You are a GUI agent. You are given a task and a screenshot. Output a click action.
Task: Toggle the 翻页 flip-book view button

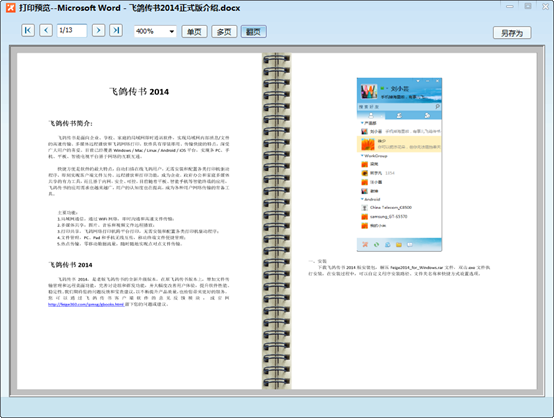point(253,32)
